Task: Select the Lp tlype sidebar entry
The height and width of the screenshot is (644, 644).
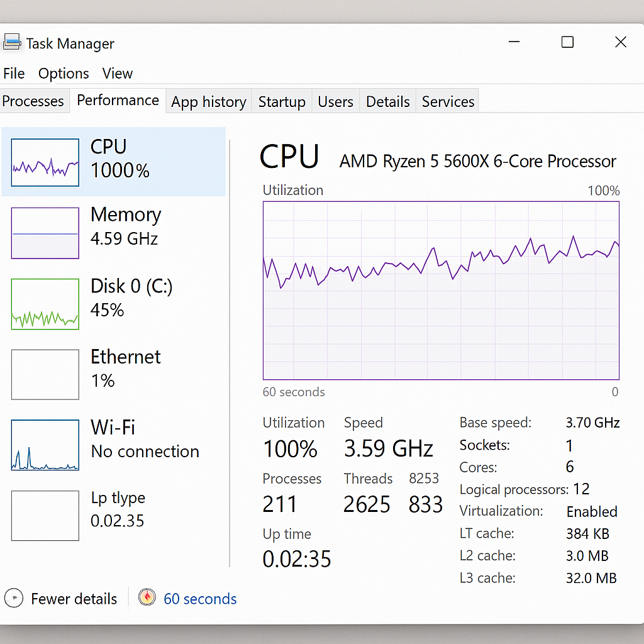Action: [113, 516]
